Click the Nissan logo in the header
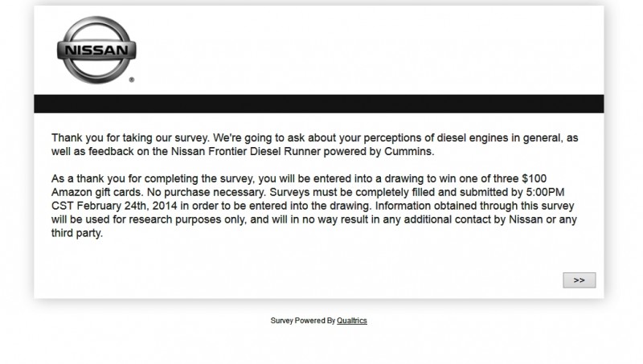This screenshot has height=364, width=643. (96, 50)
